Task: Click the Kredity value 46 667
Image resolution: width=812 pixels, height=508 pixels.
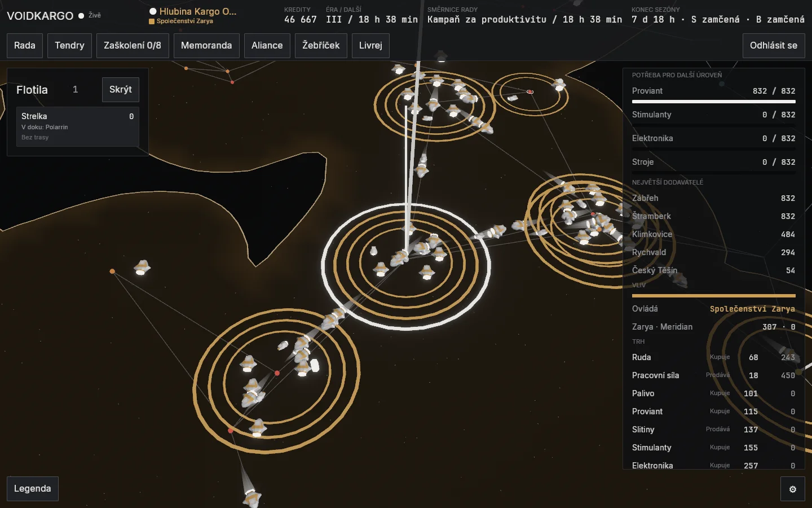Action: click(301, 20)
